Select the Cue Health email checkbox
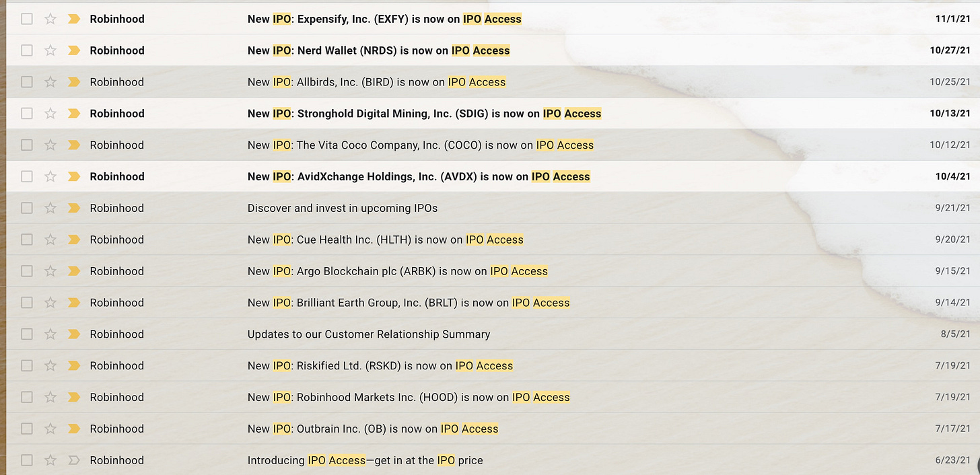This screenshot has height=475, width=980. (27, 240)
